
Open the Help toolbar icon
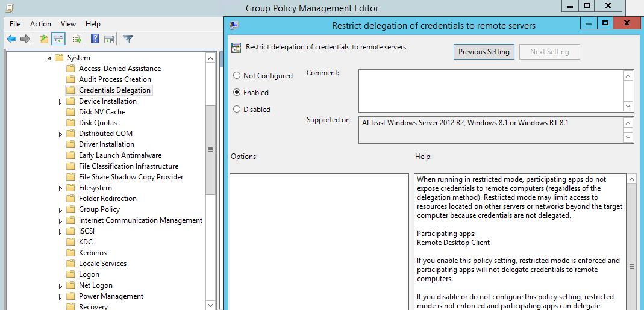[x=95, y=39]
